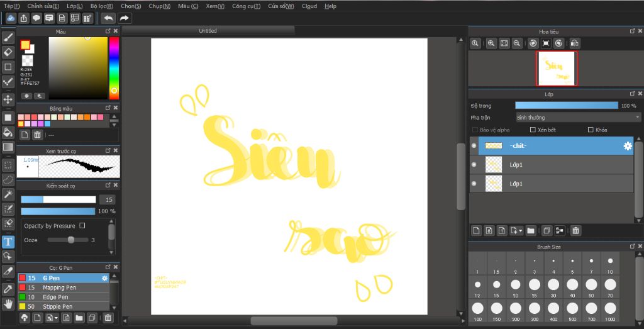The width and height of the screenshot is (644, 329).
Task: Select the Move tool
Action: click(8, 99)
